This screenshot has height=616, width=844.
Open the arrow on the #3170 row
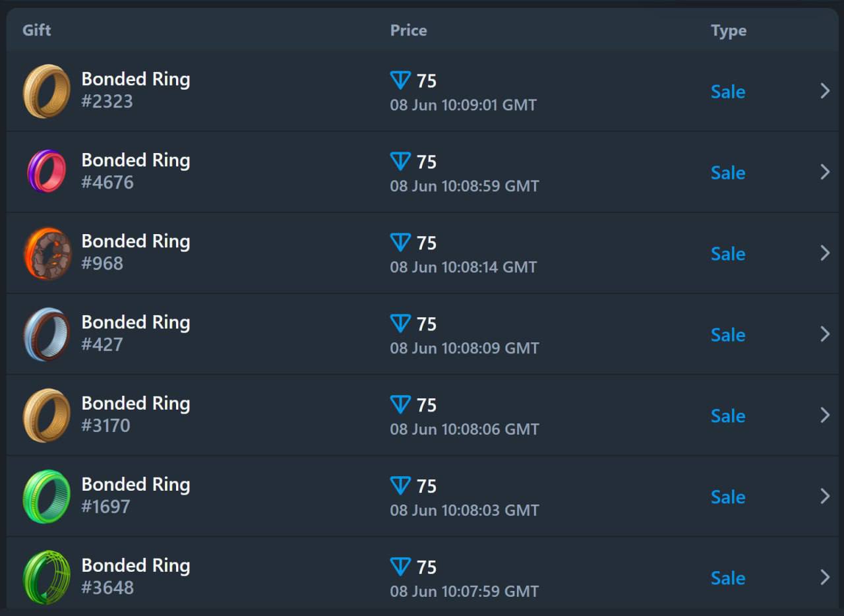825,416
